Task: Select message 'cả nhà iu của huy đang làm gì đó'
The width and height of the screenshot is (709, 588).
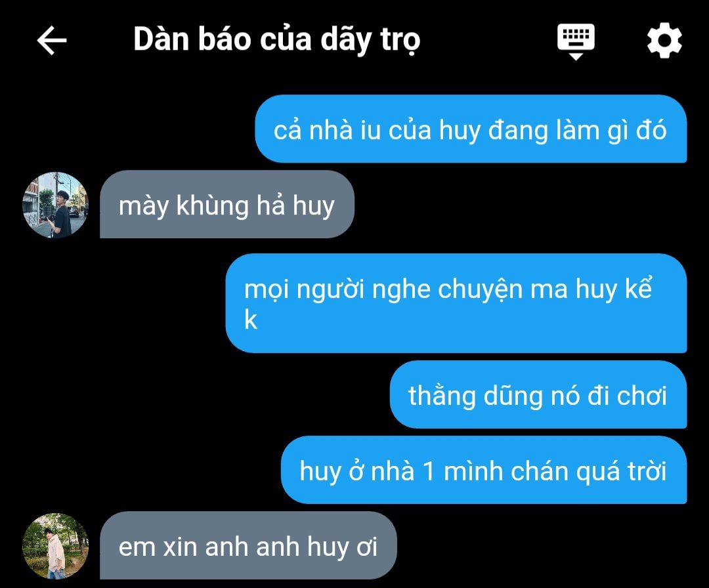Action: click(471, 129)
